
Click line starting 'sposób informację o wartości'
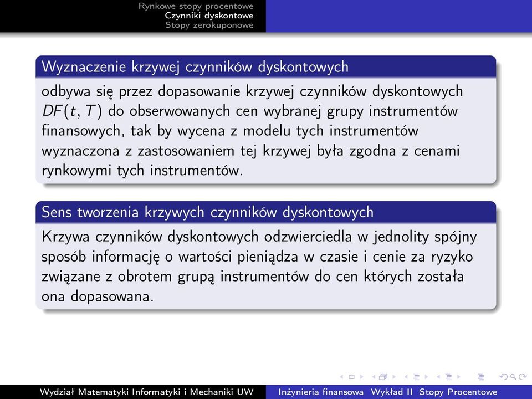pos(257,257)
